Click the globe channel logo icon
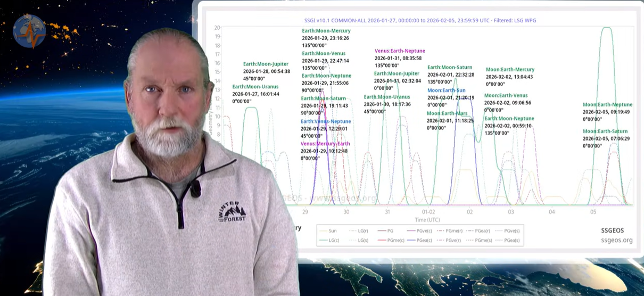644x296 pixels. coord(29,31)
